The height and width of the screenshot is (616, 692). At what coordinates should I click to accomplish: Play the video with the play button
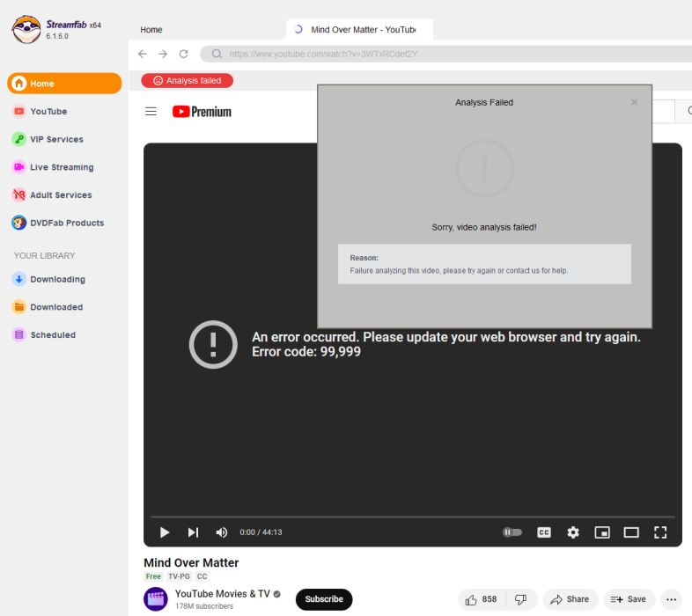pos(165,532)
